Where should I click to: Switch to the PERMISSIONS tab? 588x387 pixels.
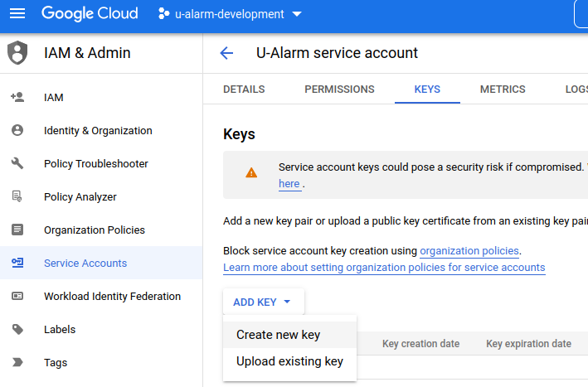(339, 89)
